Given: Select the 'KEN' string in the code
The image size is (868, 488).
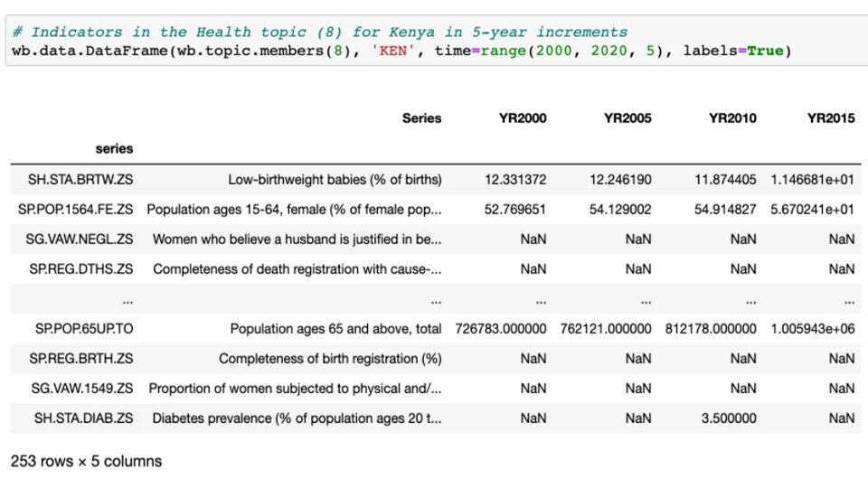Looking at the screenshot, I should 393,51.
